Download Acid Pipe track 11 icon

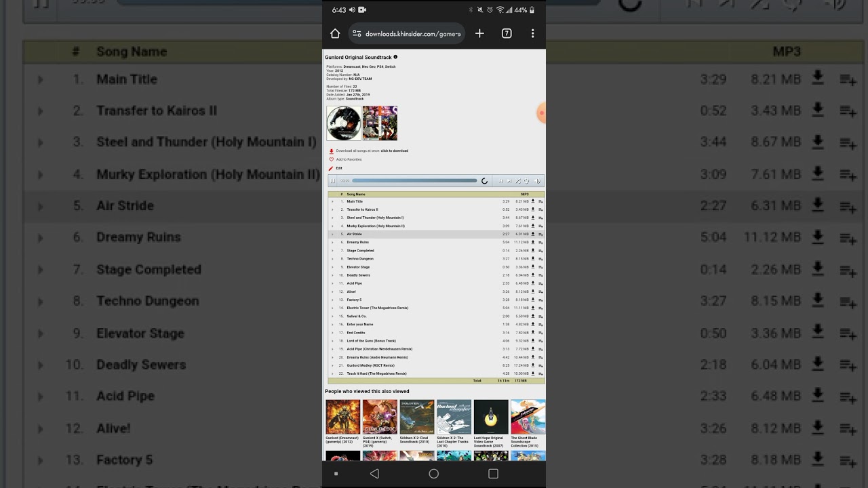coord(533,283)
